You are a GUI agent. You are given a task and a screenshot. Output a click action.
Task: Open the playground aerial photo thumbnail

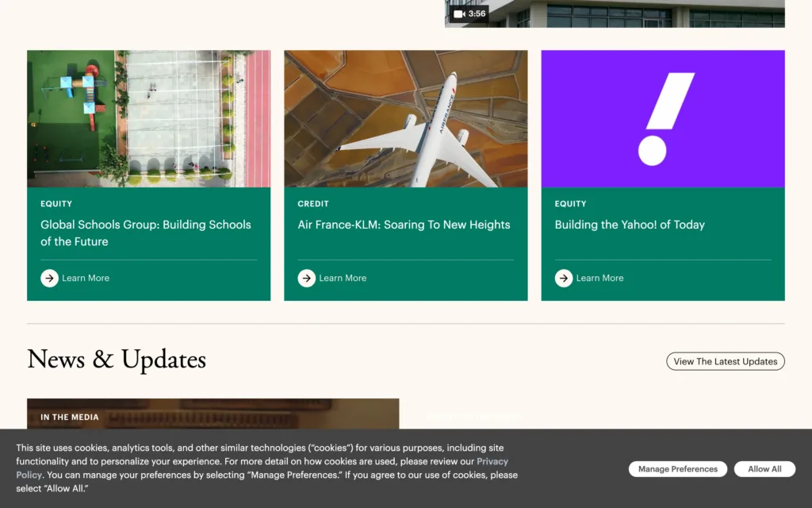click(x=148, y=119)
